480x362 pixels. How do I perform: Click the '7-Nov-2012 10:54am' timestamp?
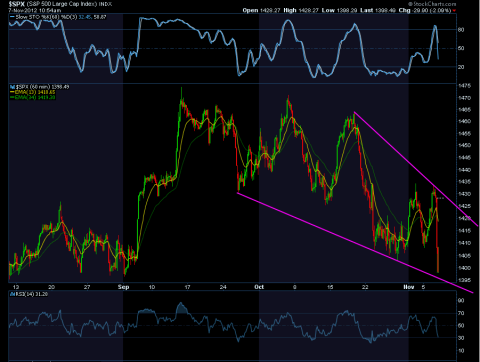(35, 10)
